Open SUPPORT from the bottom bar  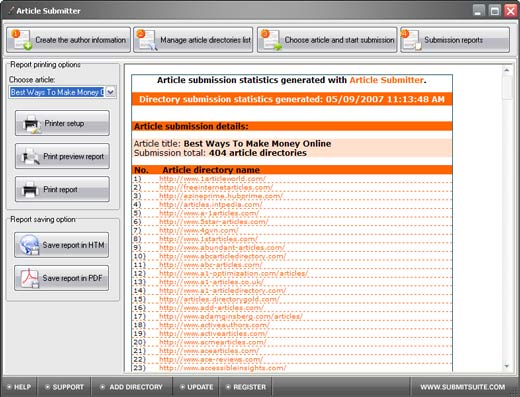[x=65, y=387]
